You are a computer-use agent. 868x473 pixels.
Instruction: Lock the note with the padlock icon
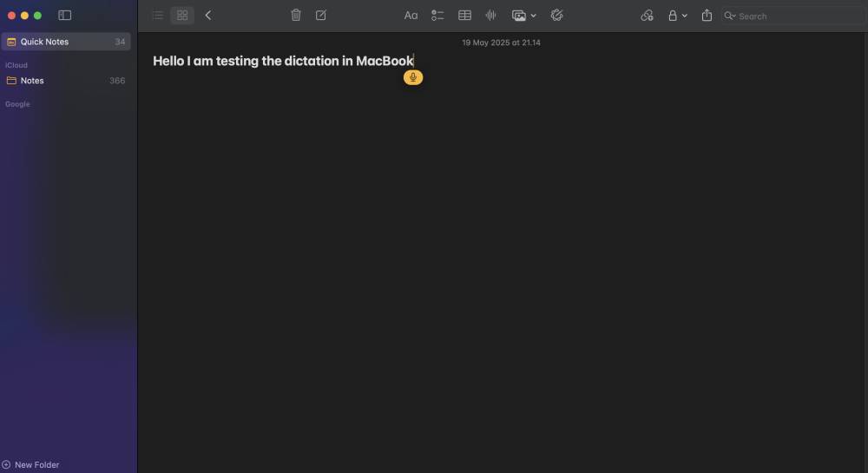pyautogui.click(x=673, y=16)
